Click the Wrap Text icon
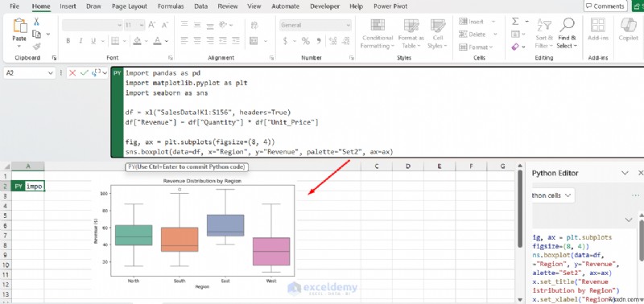Image resolution: width=644 pixels, height=304 pixels. click(254, 25)
